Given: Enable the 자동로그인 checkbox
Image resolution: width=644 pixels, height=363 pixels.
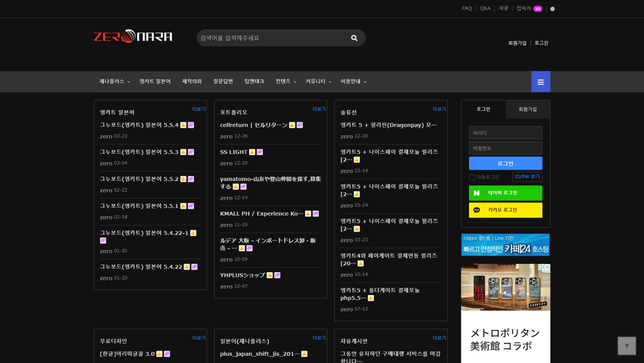Looking at the screenshot, I should point(472,177).
